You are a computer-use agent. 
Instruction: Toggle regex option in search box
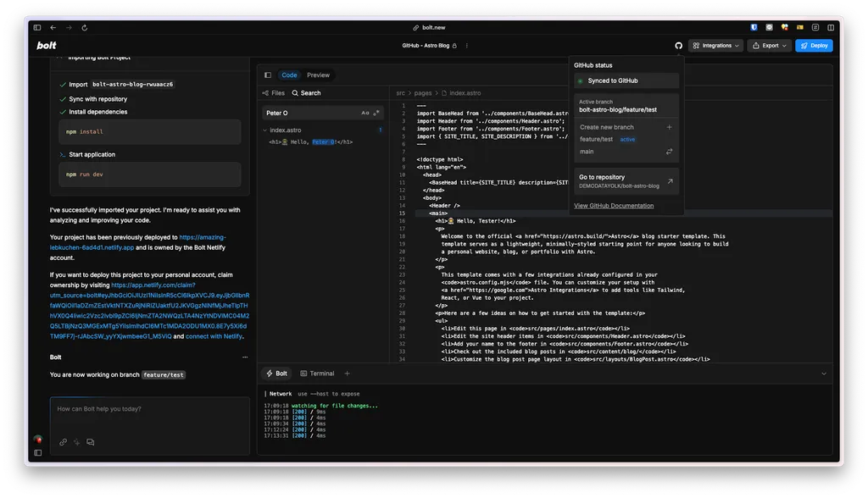coord(376,113)
